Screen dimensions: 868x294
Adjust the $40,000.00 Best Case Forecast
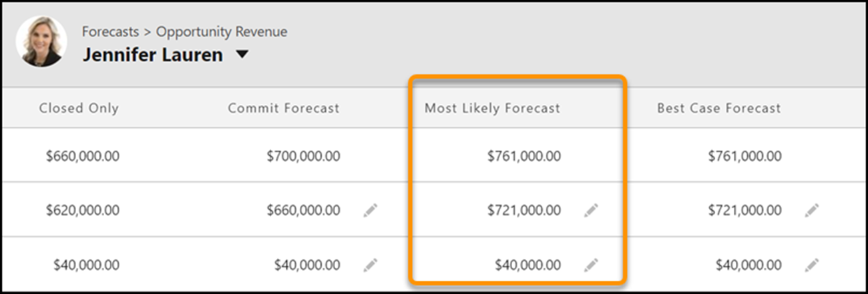pyautogui.click(x=811, y=265)
